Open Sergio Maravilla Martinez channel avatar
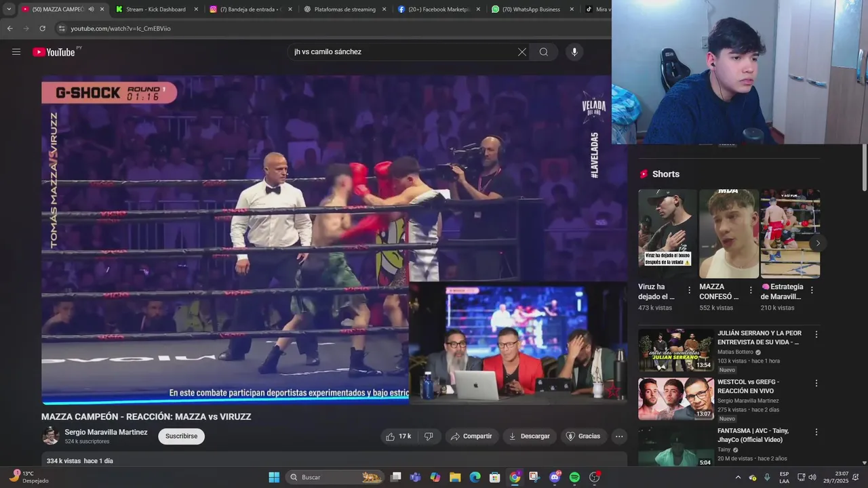The width and height of the screenshot is (868, 488). (x=51, y=436)
